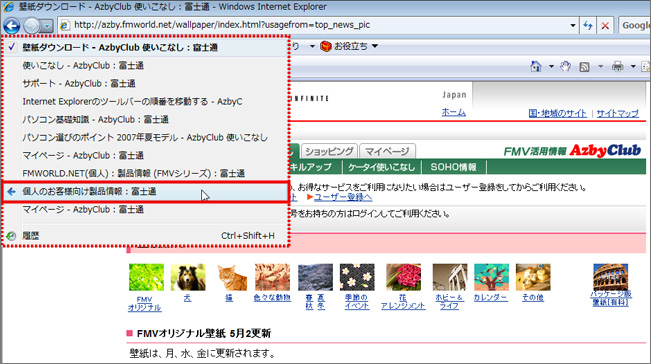Open the サイトマップ link
651x364 pixels.
pos(617,113)
